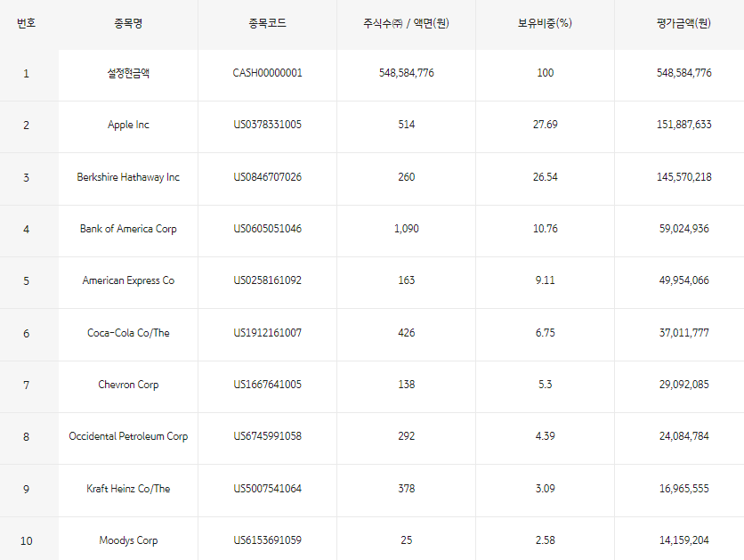
Task: Click Apple's share count 514
Action: [x=406, y=125]
